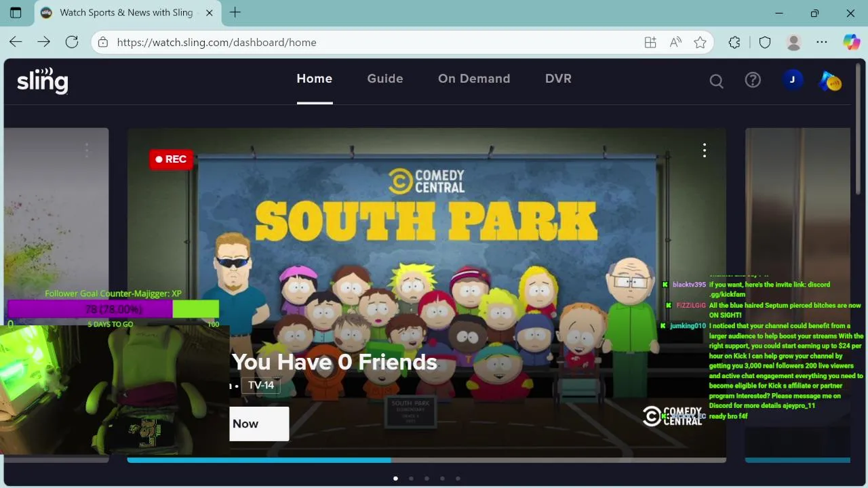Image resolution: width=868 pixels, height=488 pixels.
Task: Click browser forward arrow
Action: tap(44, 42)
